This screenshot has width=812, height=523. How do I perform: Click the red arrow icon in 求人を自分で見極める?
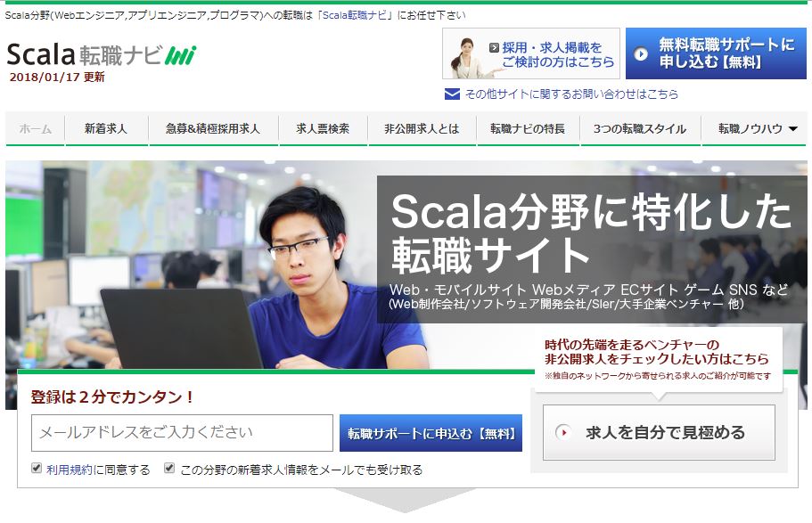click(x=563, y=432)
